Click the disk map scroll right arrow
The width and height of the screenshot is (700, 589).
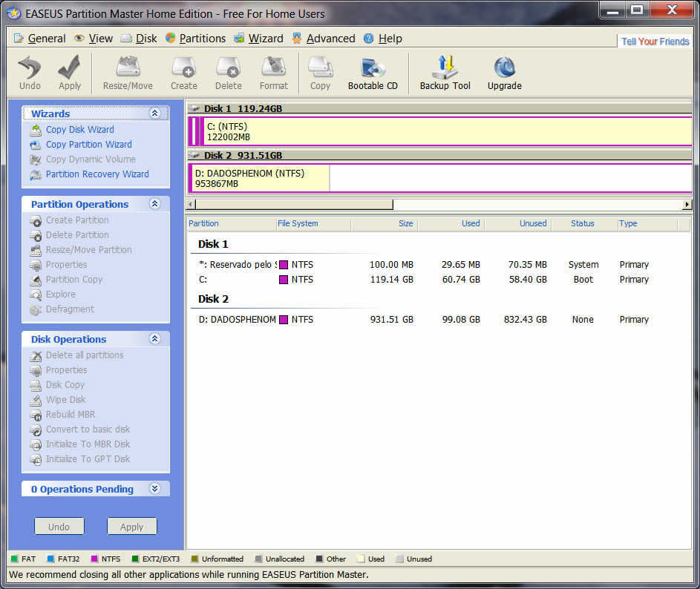point(687,204)
